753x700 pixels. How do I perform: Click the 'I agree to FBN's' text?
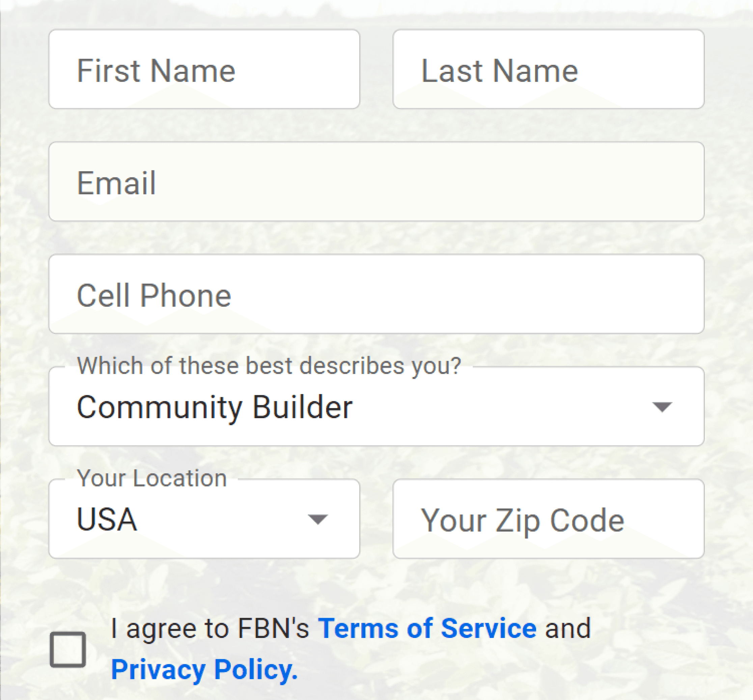pos(210,629)
